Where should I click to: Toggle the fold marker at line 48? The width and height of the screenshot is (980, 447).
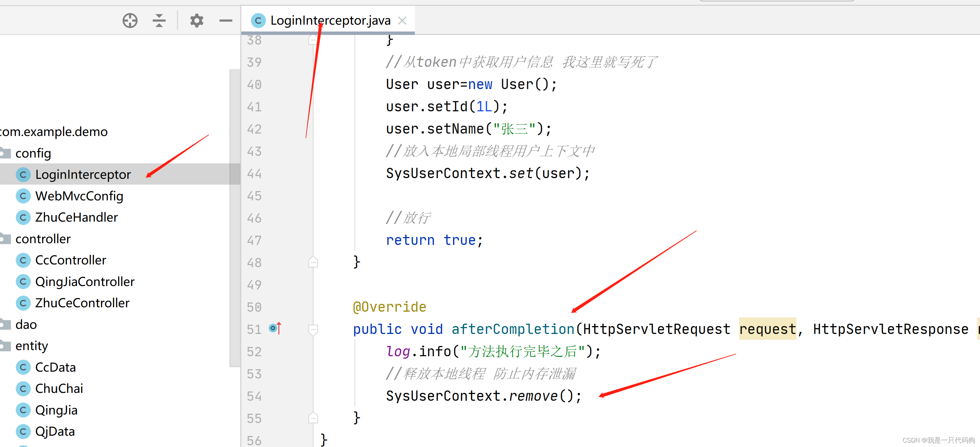313,262
